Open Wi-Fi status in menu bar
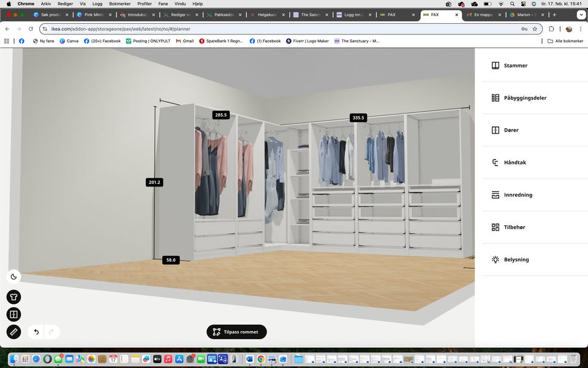The image size is (588, 368). tap(501, 4)
